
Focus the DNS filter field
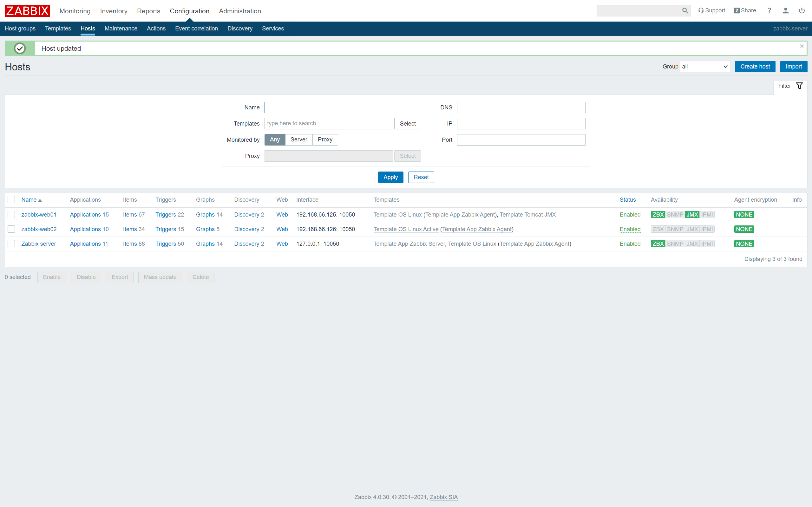pos(521,107)
